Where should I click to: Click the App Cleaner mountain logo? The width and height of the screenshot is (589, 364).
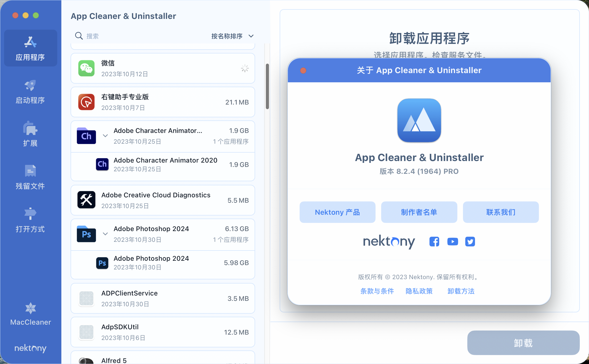419,120
